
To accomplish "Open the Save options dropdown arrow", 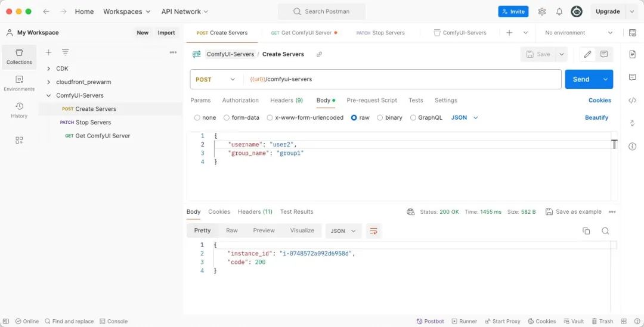I will tap(562, 54).
